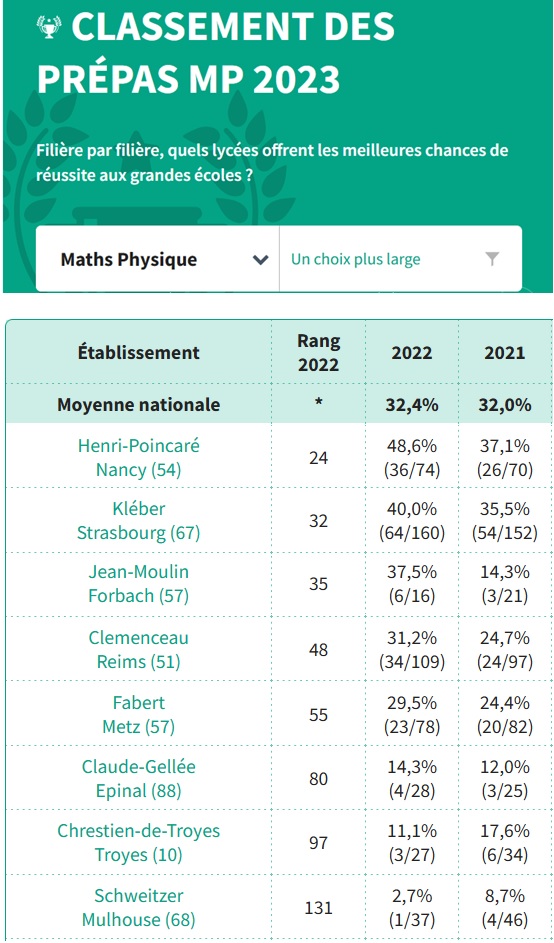Image resolution: width=554 pixels, height=943 pixels.
Task: Open the Un choix plus large filter
Action: coord(401,259)
